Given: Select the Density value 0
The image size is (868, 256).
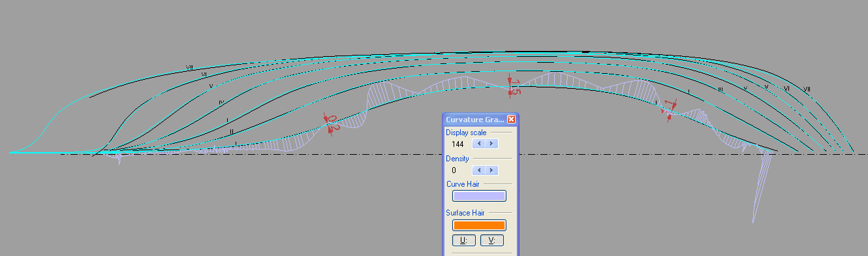Looking at the screenshot, I should coord(454,170).
